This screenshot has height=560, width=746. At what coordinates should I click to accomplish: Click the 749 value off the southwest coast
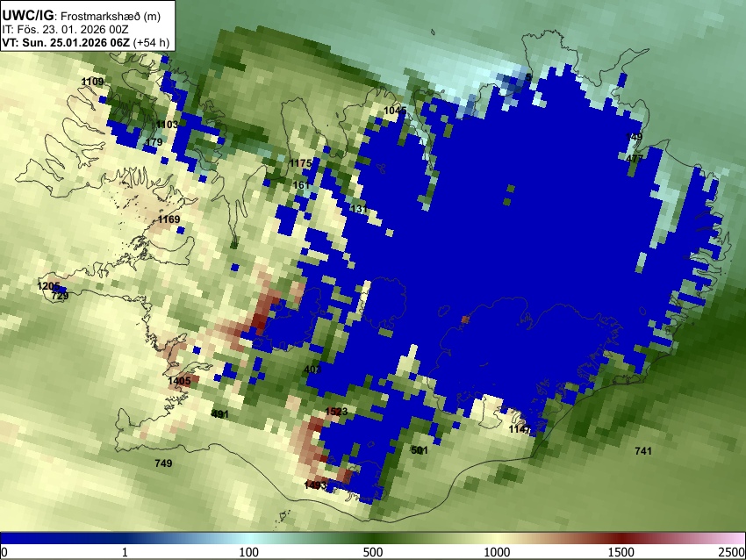point(163,463)
